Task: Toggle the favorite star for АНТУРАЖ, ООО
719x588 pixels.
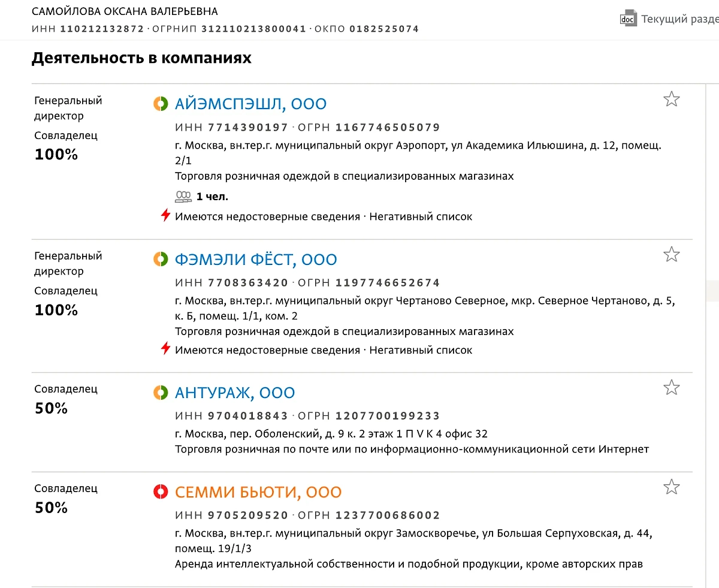Action: 672,387
